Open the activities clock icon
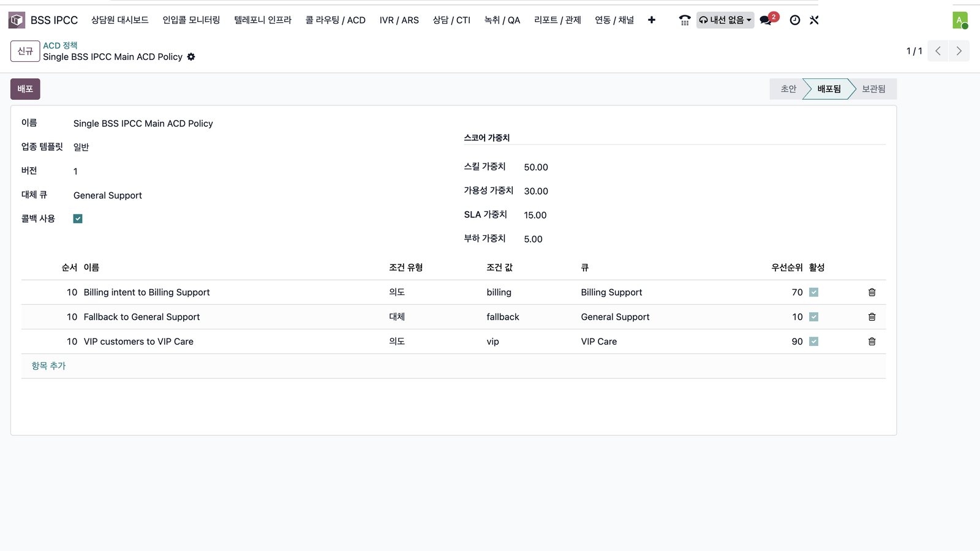 tap(795, 20)
